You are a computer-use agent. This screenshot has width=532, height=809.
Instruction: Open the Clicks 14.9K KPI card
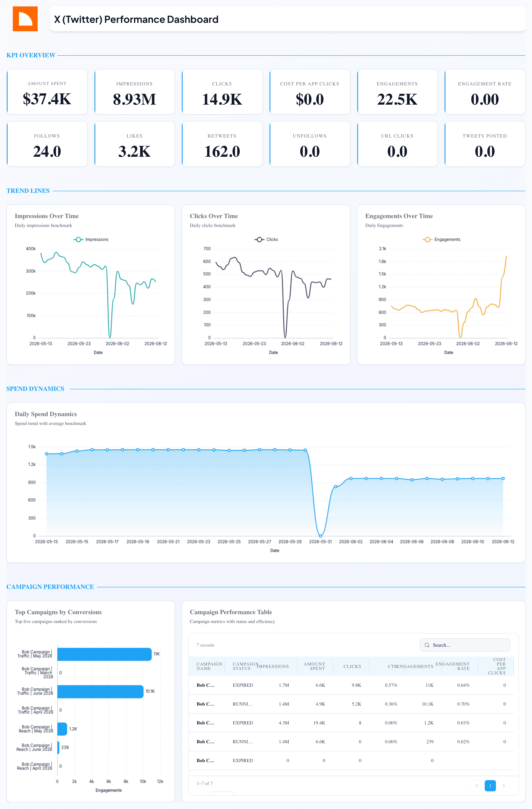222,92
